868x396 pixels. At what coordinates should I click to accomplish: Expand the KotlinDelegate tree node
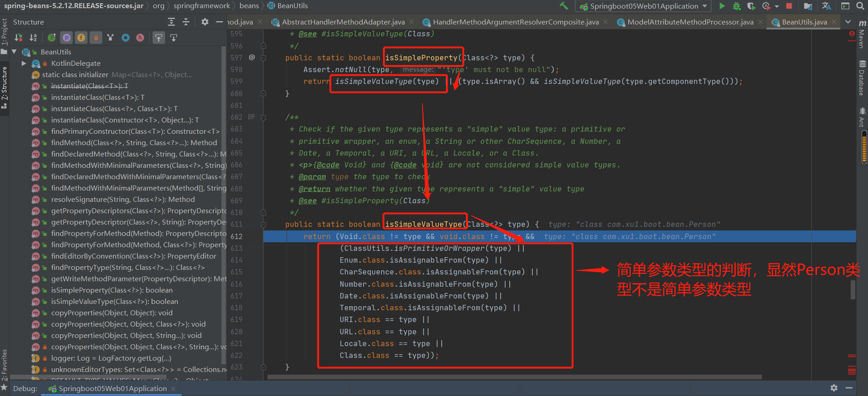coord(24,63)
